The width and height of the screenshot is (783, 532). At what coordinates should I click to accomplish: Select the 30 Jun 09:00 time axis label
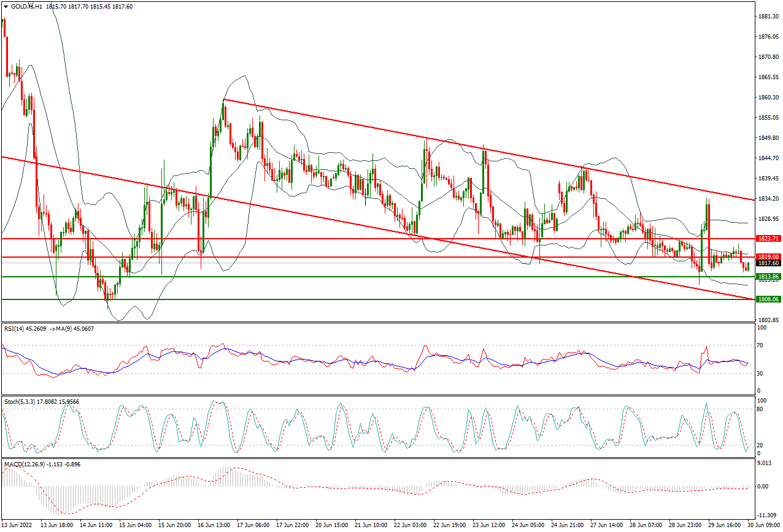pyautogui.click(x=763, y=526)
